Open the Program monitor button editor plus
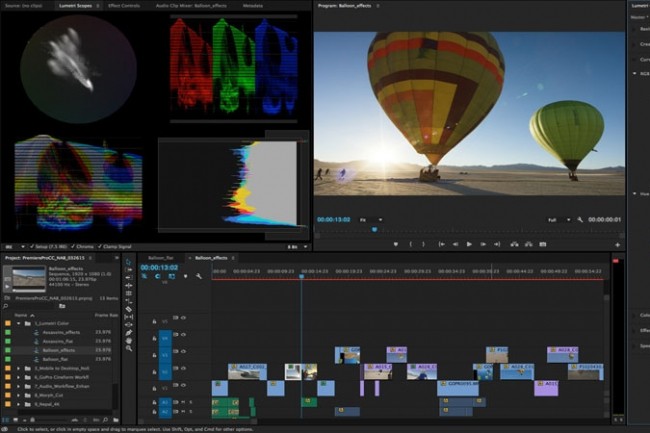This screenshot has height=433, width=650. [617, 245]
